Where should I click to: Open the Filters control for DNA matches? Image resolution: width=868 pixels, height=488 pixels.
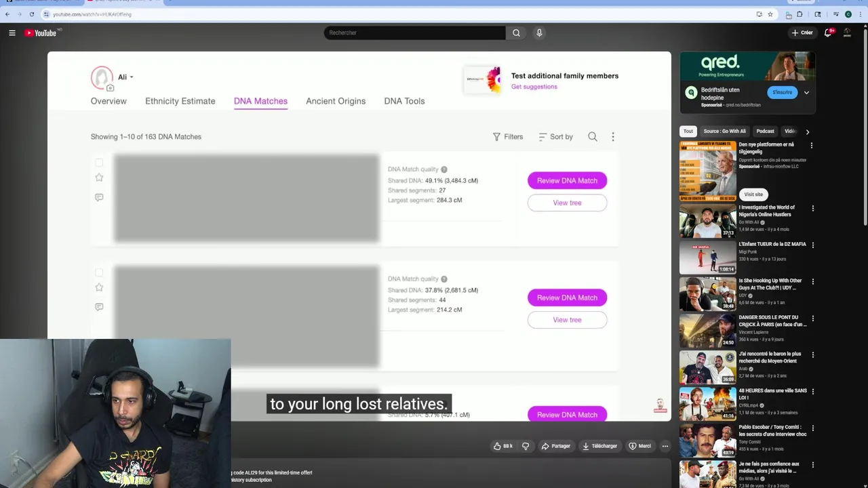point(508,137)
